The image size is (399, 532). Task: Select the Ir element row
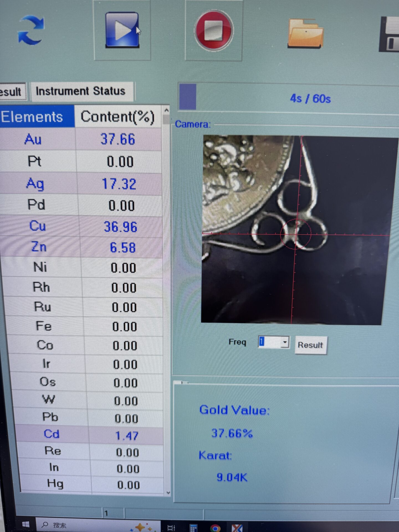tap(86, 364)
